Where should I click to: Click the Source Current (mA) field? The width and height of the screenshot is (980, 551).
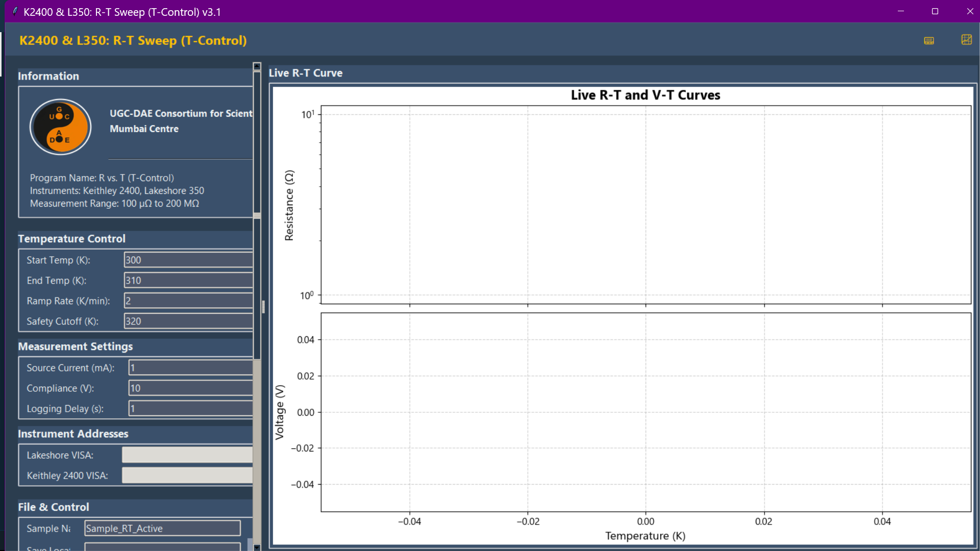tap(190, 368)
